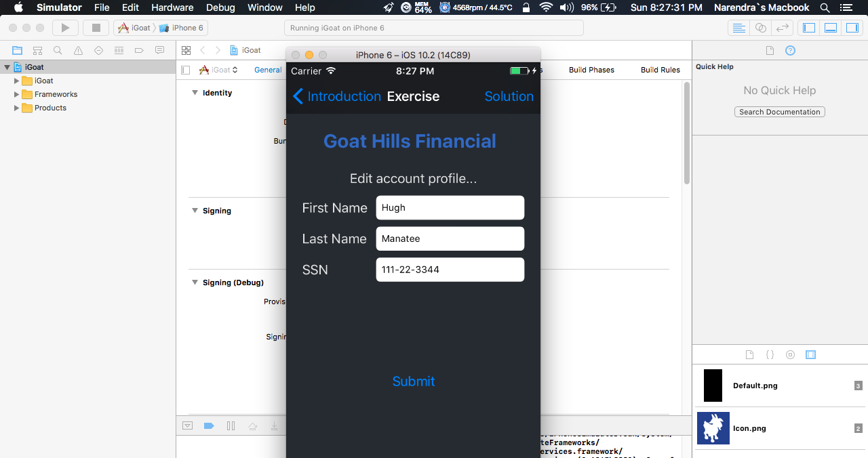
Task: Click the SSN field with 111-22-3344
Action: pos(450,270)
